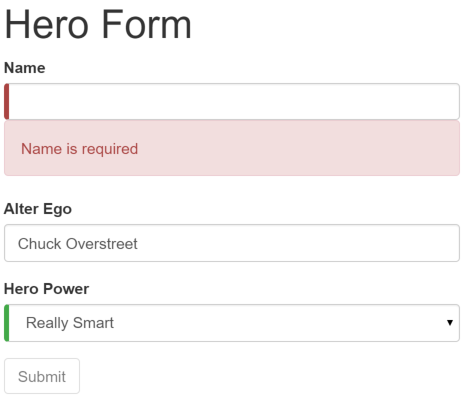Click the word 'Form' in page title
Viewport: 465px width, 402px height.
pyautogui.click(x=147, y=24)
